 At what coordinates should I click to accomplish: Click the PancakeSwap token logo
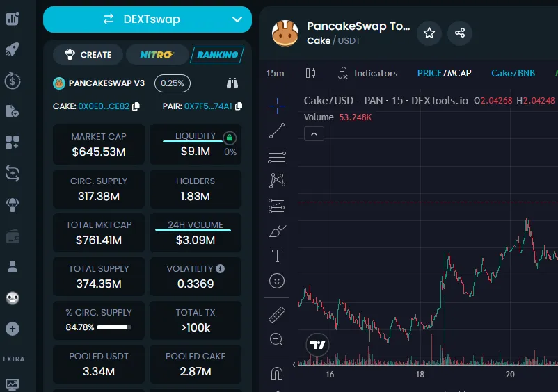pyautogui.click(x=285, y=33)
